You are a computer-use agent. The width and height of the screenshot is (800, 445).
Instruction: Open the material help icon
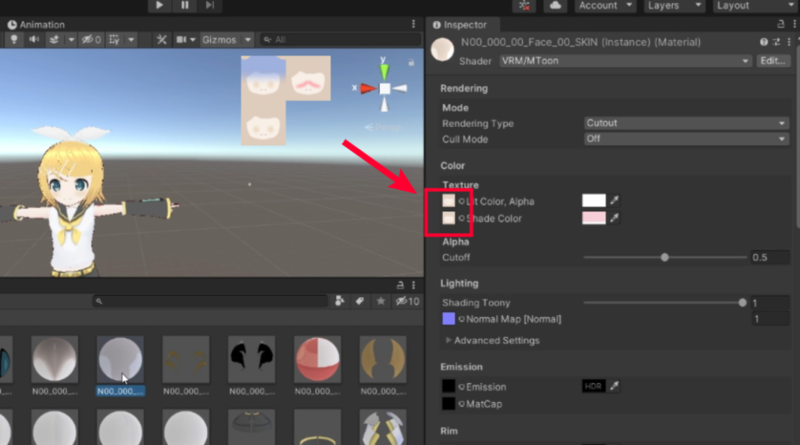click(764, 42)
